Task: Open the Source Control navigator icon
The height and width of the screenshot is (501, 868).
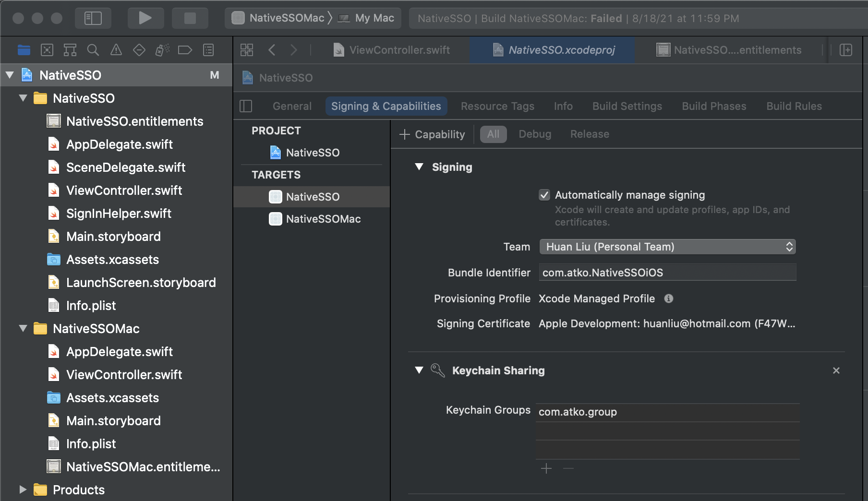Action: click(47, 50)
